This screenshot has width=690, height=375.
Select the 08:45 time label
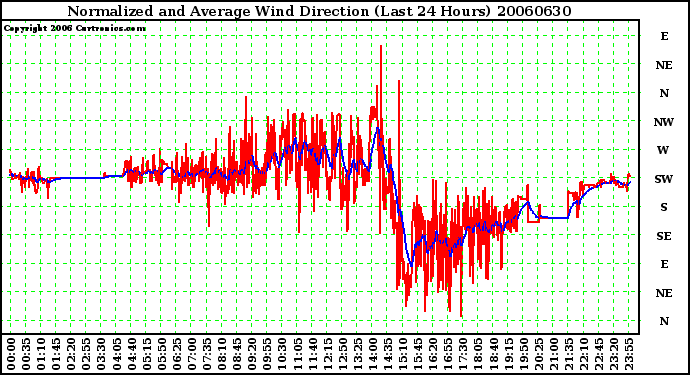[x=237, y=354]
